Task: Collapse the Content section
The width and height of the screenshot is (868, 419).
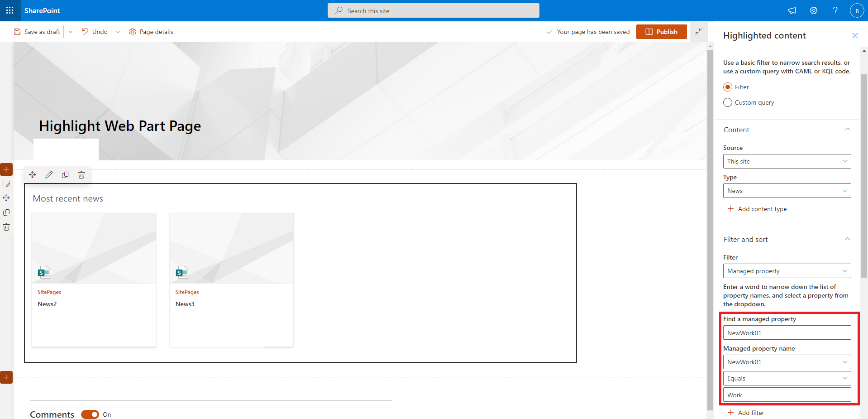Action: [x=848, y=130]
